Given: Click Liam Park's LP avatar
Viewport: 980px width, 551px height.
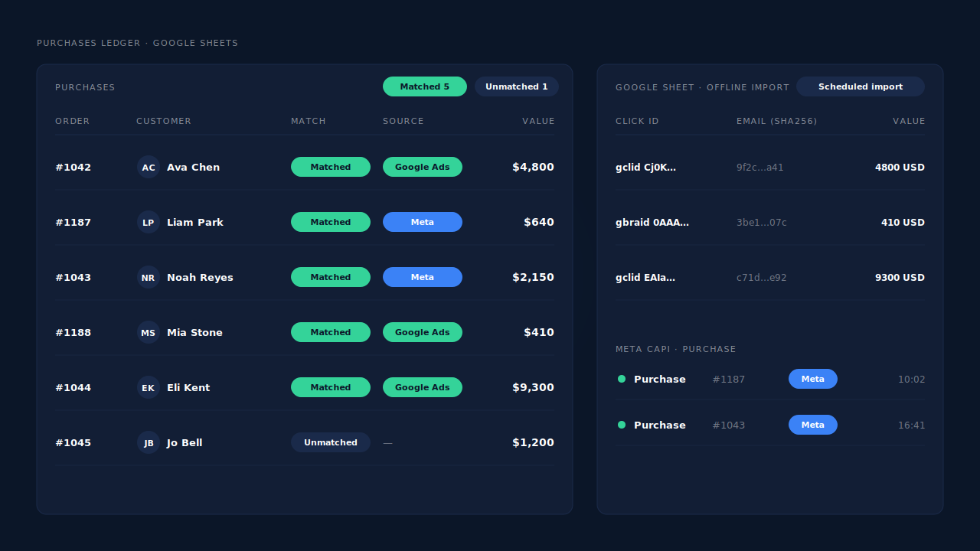Looking at the screenshot, I should coord(149,222).
